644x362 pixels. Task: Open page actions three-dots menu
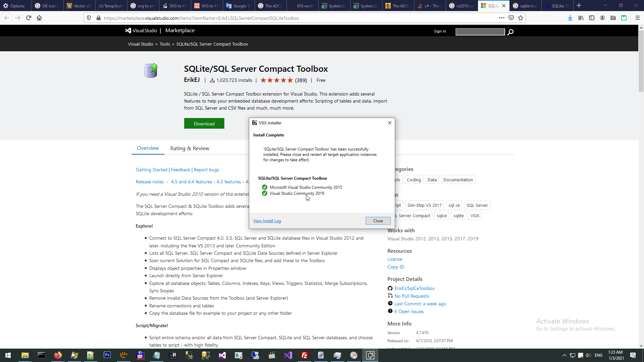[501, 18]
